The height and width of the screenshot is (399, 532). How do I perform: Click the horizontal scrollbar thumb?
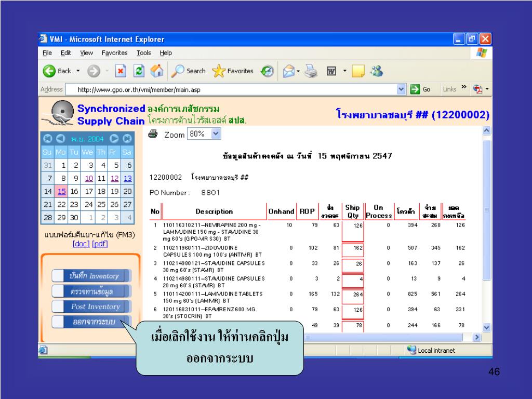[x=383, y=337]
